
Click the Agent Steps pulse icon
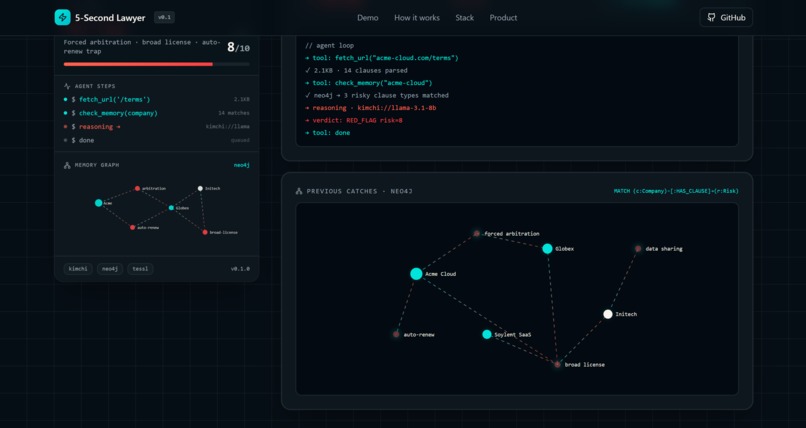(67, 86)
